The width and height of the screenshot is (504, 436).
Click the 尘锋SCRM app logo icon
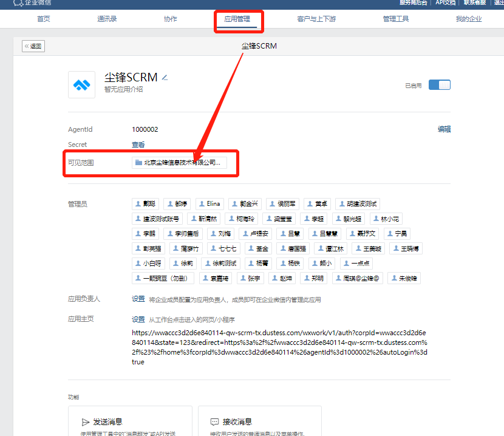click(81, 85)
